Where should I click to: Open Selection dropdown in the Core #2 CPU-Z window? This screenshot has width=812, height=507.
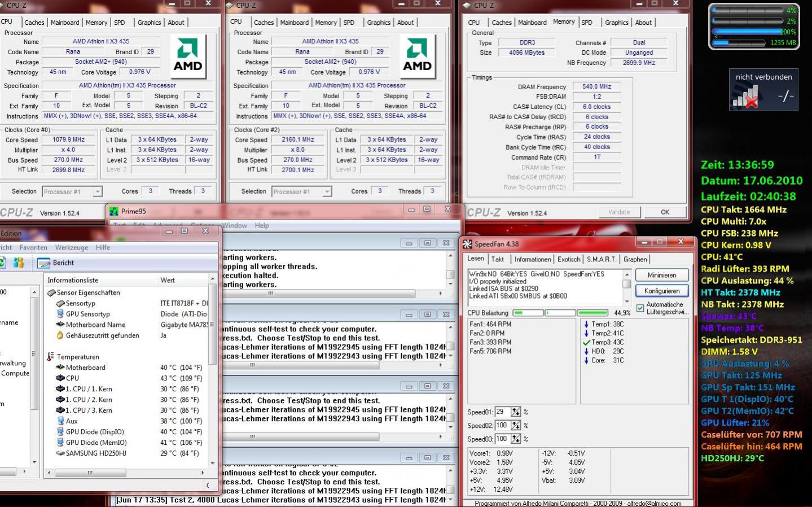pyautogui.click(x=327, y=192)
